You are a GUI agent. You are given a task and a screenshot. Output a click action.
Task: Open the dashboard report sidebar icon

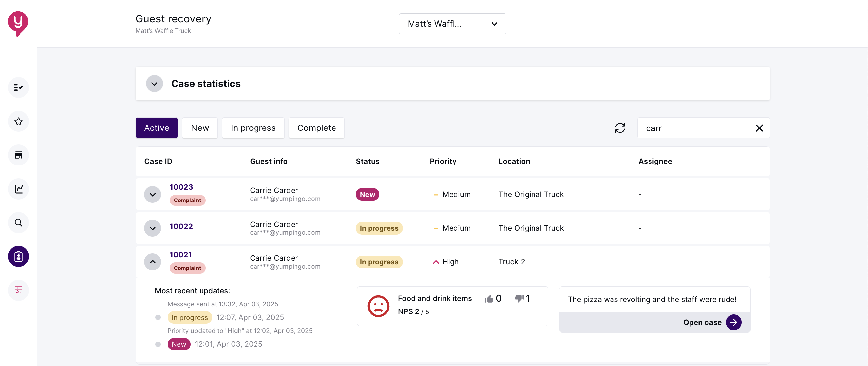[19, 290]
